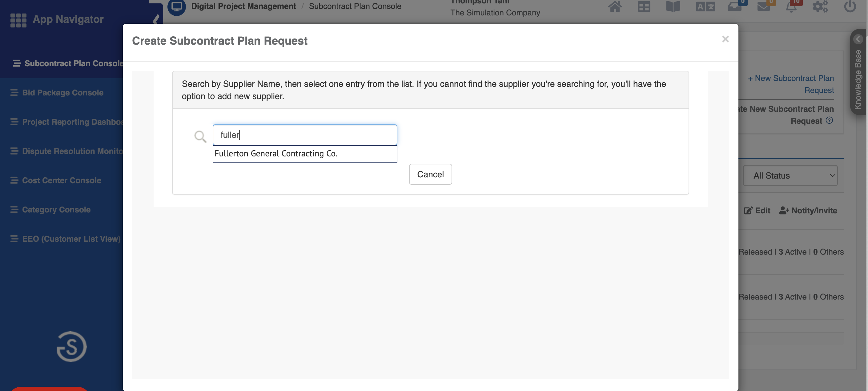Expand the All Status dropdown

(x=790, y=175)
